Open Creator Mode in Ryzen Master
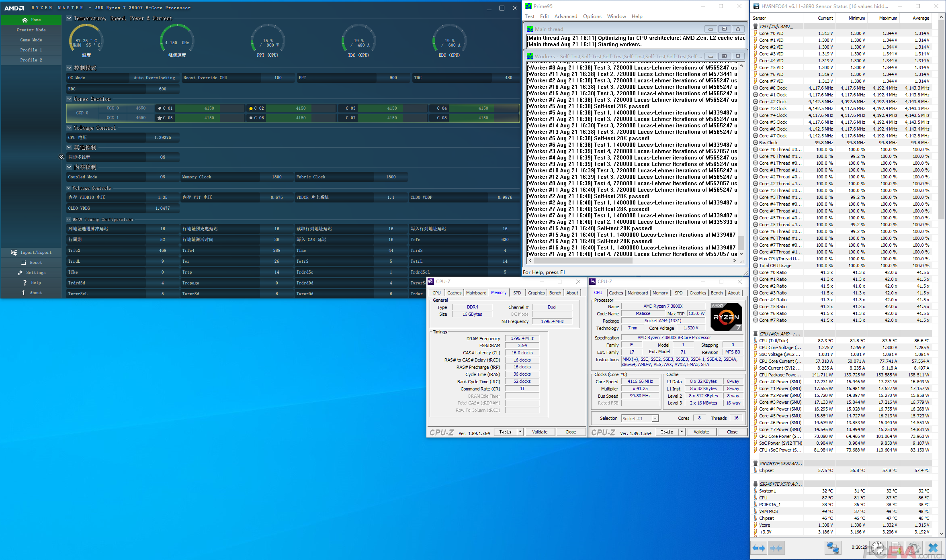 tap(31, 30)
